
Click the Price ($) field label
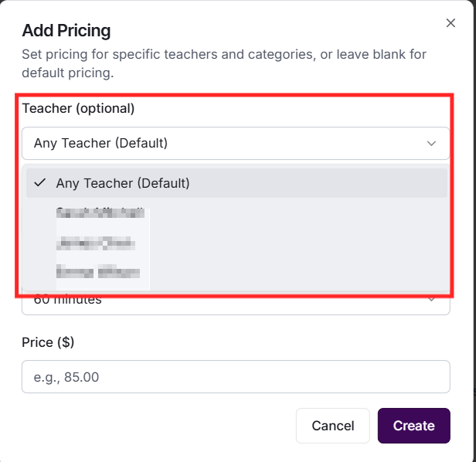pyautogui.click(x=48, y=341)
